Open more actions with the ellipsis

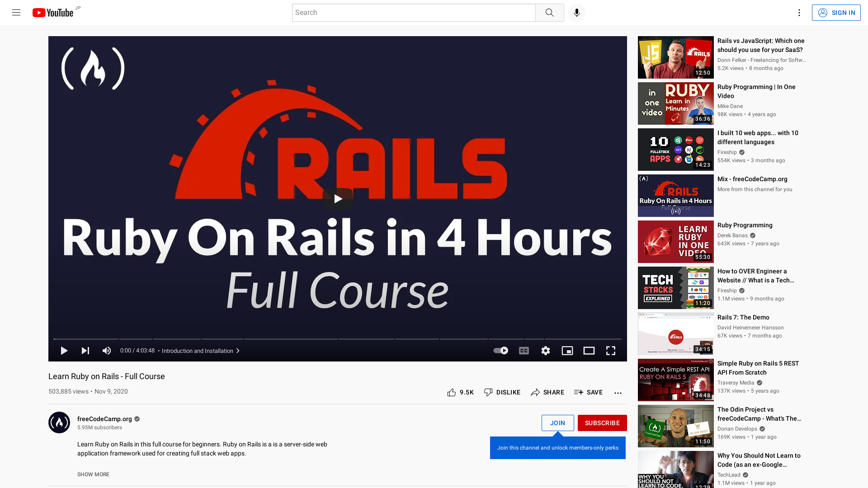pos(618,392)
